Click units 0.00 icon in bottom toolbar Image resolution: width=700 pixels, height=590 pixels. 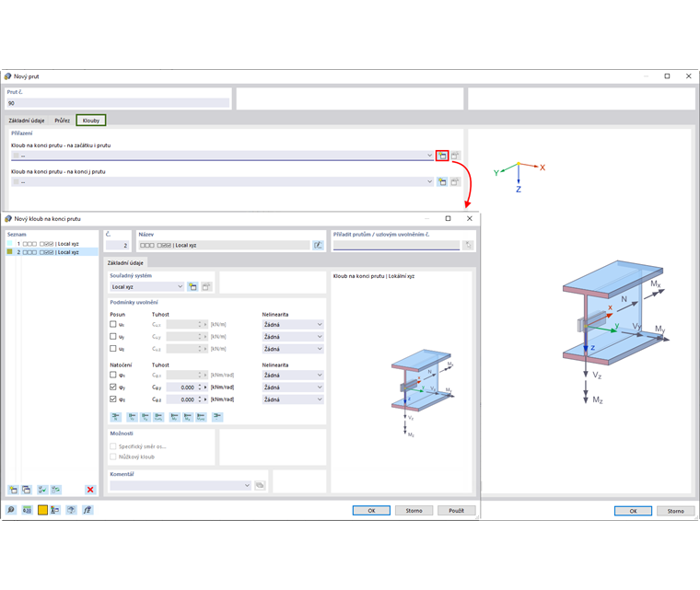(28, 510)
